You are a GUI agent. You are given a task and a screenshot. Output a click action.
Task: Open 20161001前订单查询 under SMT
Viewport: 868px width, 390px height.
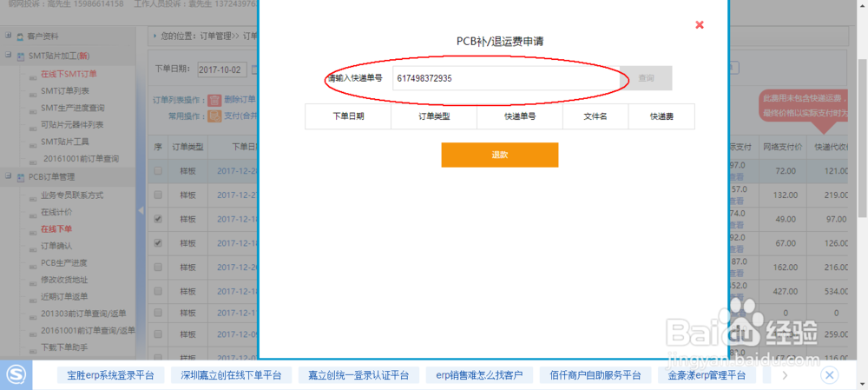click(81, 158)
